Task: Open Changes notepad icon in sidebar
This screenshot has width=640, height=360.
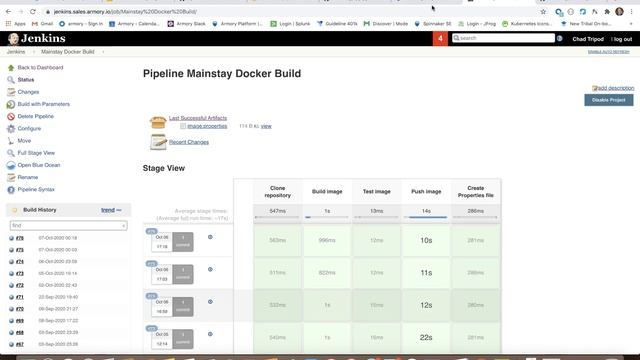Action: point(11,92)
